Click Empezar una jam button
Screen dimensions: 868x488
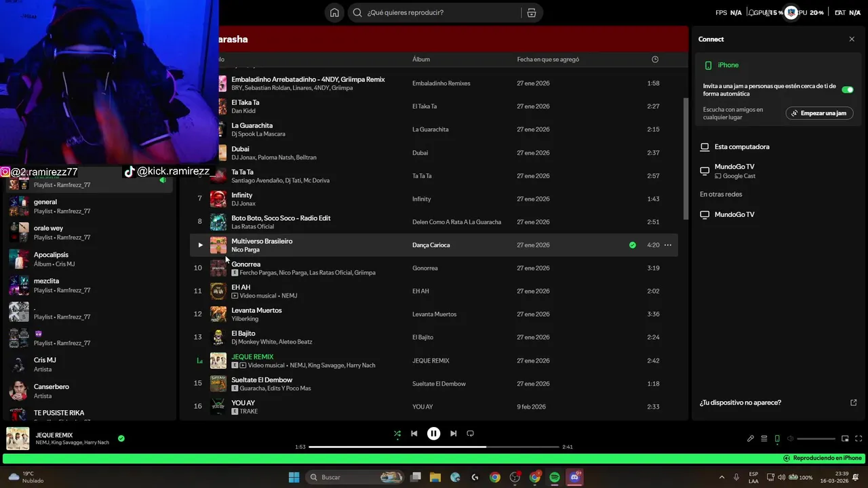819,113
